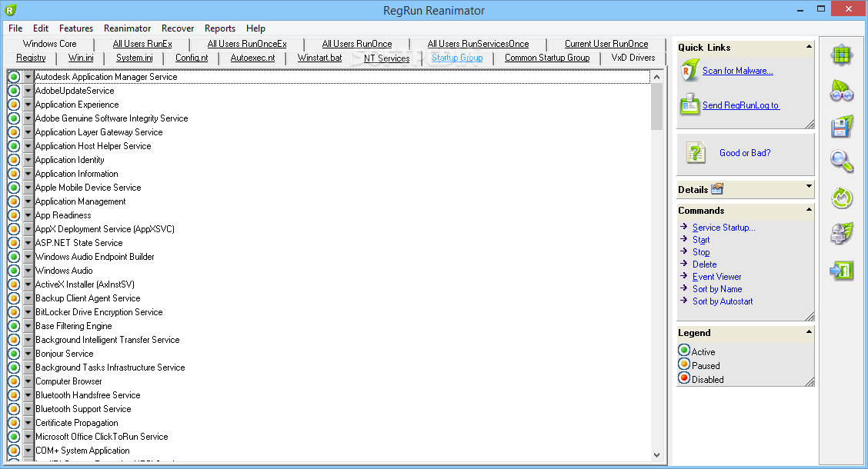Open dropdown arrow for Application Identity
Image resolution: width=868 pixels, height=469 pixels.
(x=28, y=160)
